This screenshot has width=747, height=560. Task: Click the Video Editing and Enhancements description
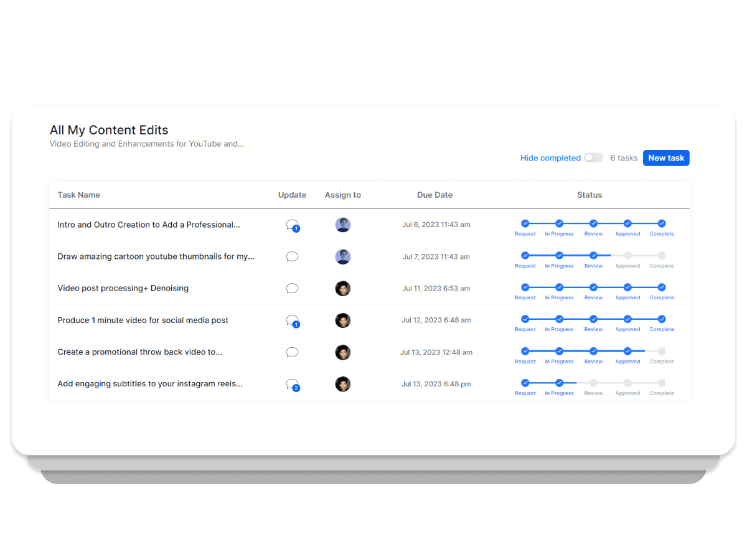(x=147, y=144)
